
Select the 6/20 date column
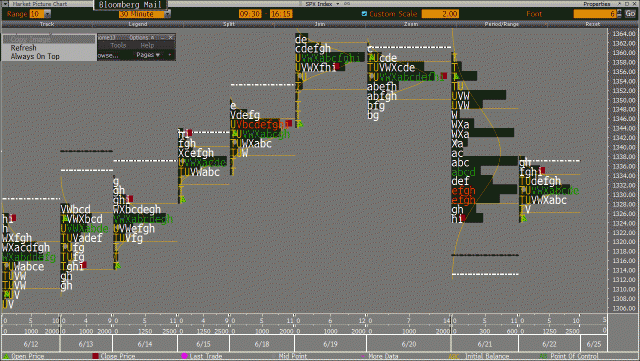tap(409, 344)
